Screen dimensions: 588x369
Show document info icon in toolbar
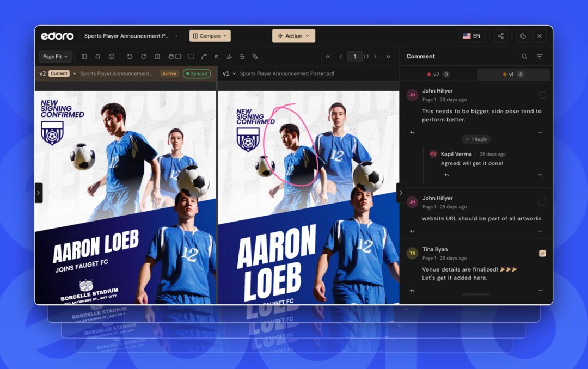point(112,57)
